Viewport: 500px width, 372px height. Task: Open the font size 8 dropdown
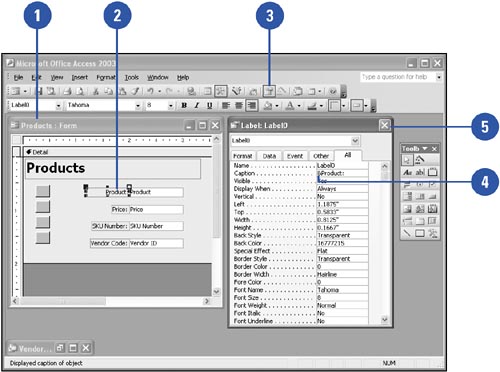point(171,106)
